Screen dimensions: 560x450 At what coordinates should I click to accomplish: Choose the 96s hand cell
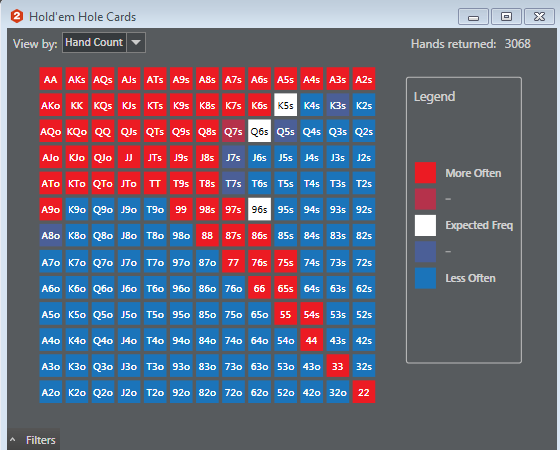[259, 209]
